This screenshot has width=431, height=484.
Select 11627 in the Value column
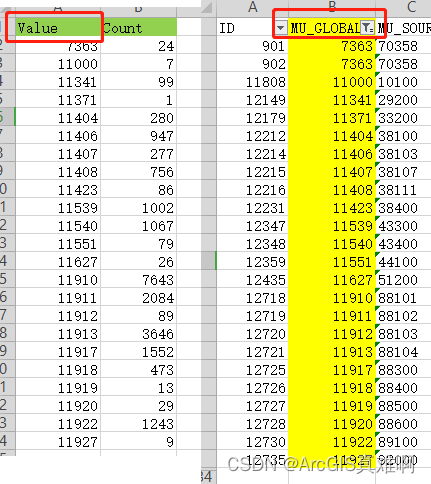[58, 262]
